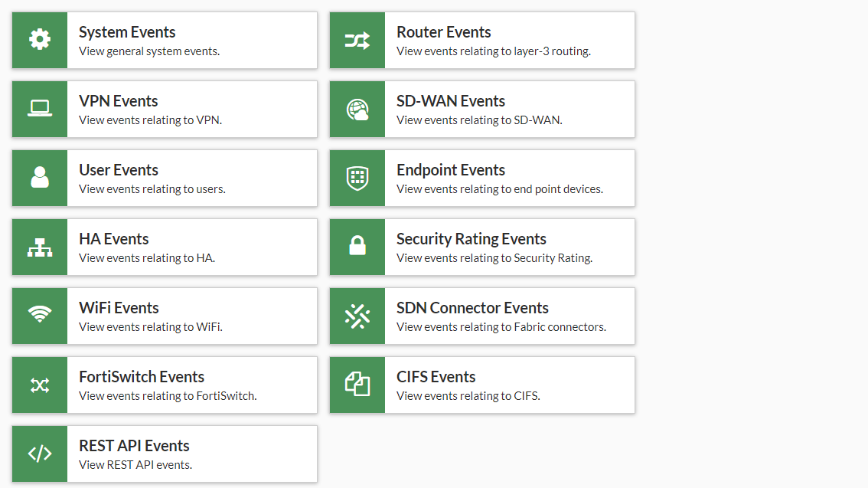Click the CIFS Events file copy icon
The image size is (868, 488).
[x=357, y=385]
